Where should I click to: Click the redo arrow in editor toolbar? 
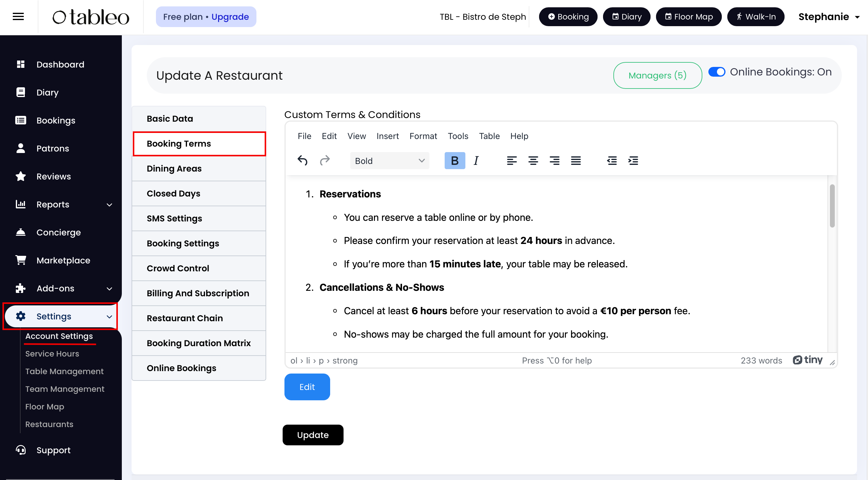click(324, 161)
